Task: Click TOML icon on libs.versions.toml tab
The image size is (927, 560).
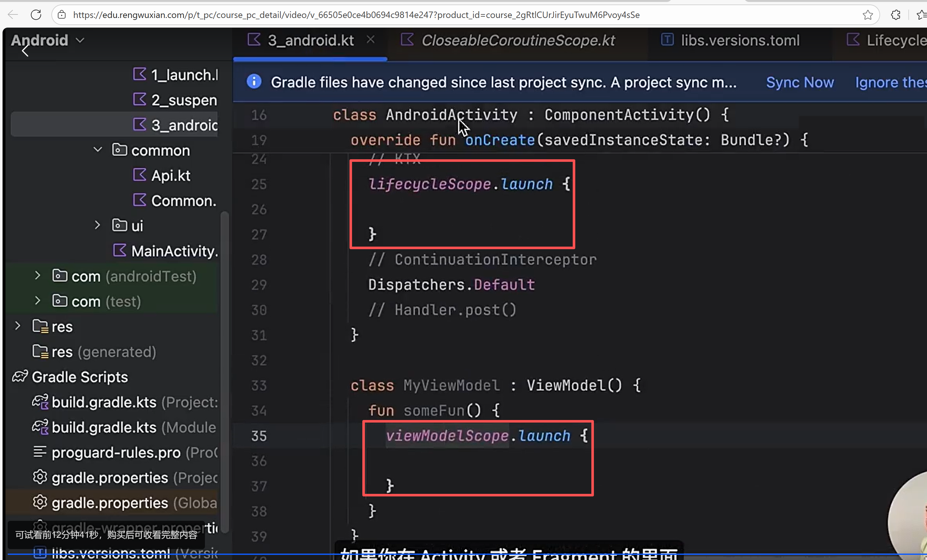Action: [x=667, y=39]
